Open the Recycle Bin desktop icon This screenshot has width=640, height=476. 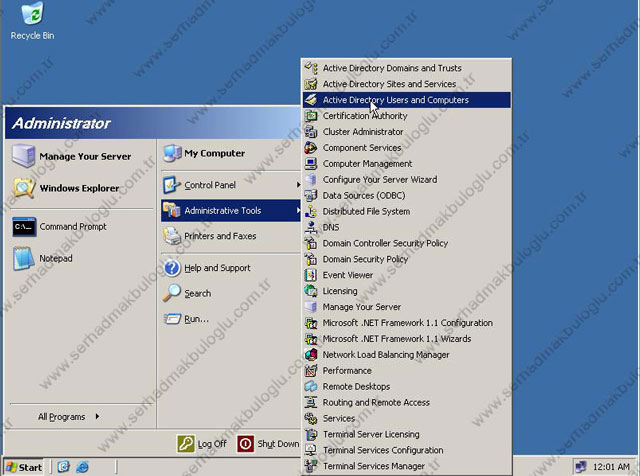32,20
